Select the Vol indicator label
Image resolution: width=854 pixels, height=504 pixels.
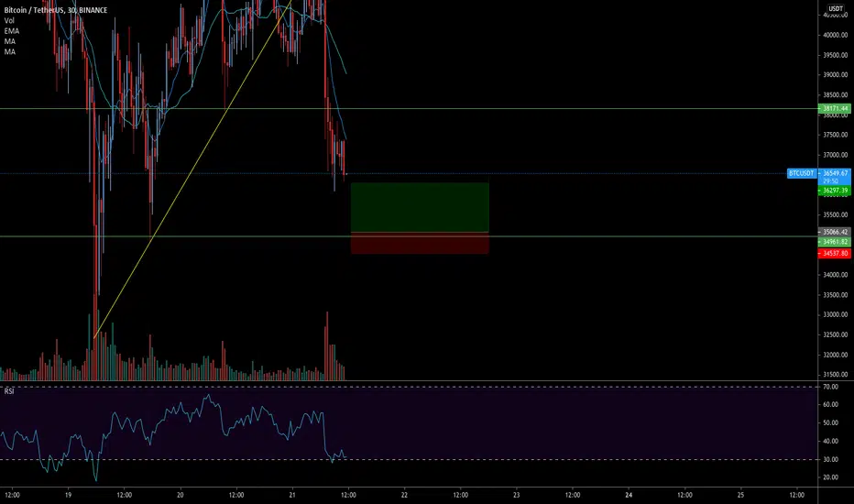[x=9, y=21]
